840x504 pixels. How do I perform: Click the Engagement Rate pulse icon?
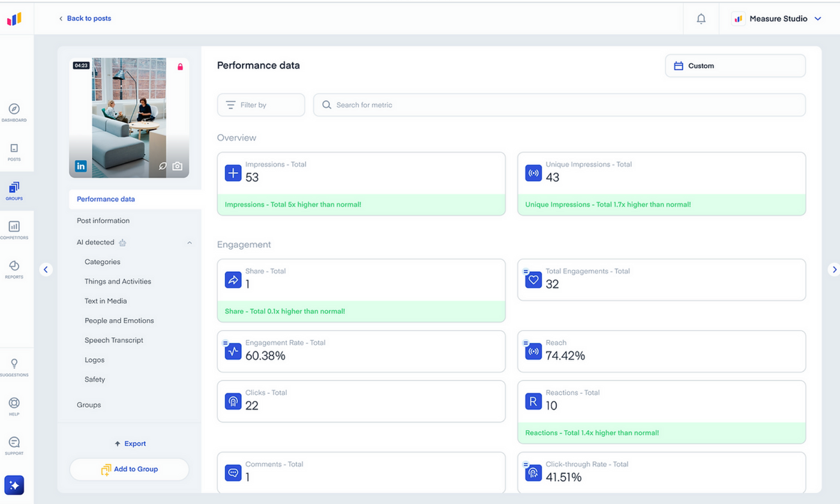233,352
